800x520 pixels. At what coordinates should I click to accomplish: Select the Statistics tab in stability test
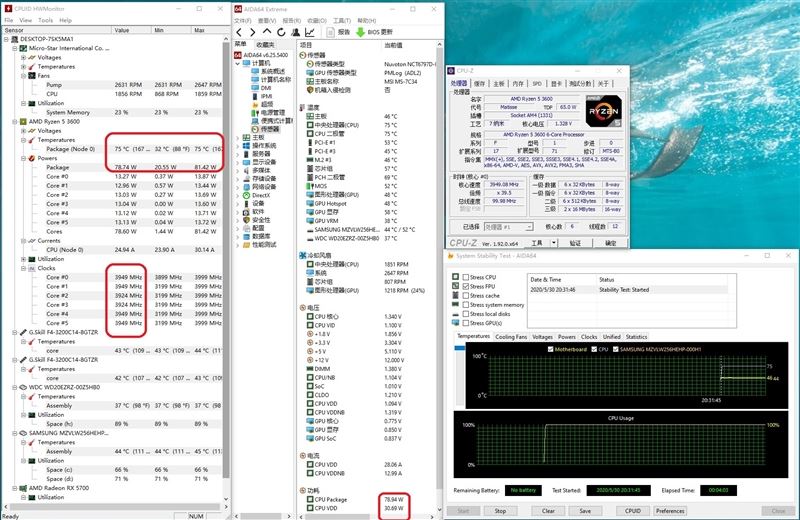[x=636, y=337]
